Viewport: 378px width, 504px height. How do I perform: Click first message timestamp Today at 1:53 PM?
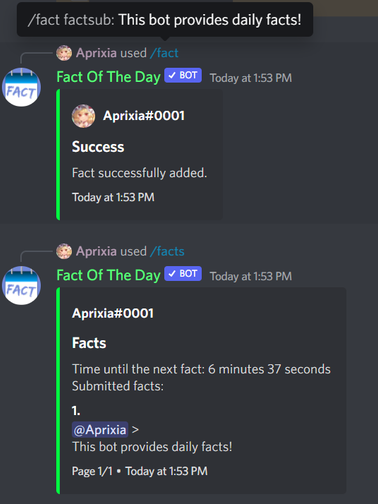pos(251,78)
